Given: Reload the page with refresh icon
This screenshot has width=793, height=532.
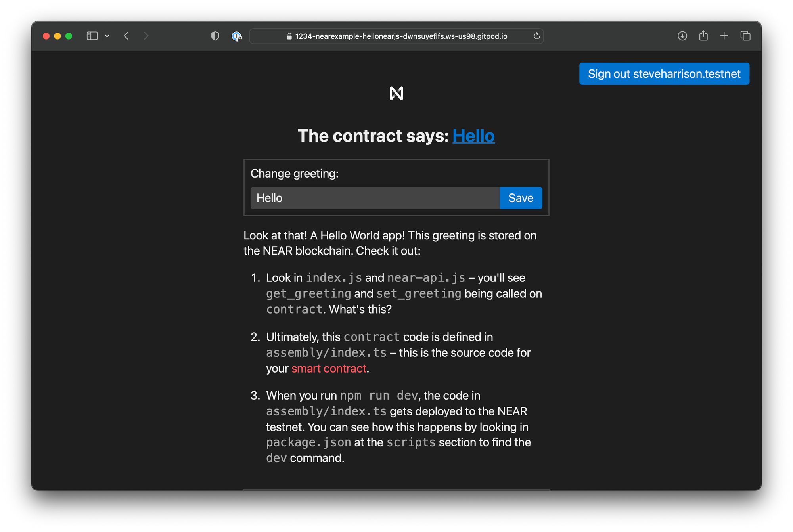Looking at the screenshot, I should point(536,36).
